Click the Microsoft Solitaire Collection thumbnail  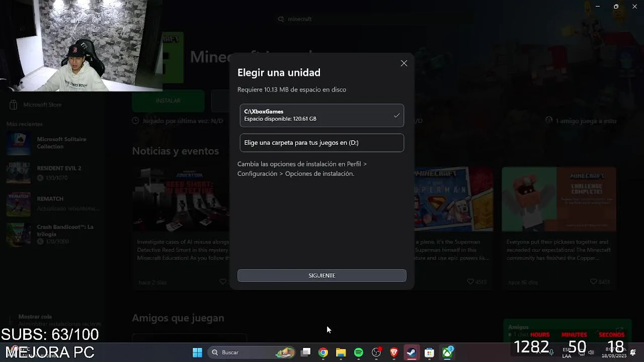point(19,144)
